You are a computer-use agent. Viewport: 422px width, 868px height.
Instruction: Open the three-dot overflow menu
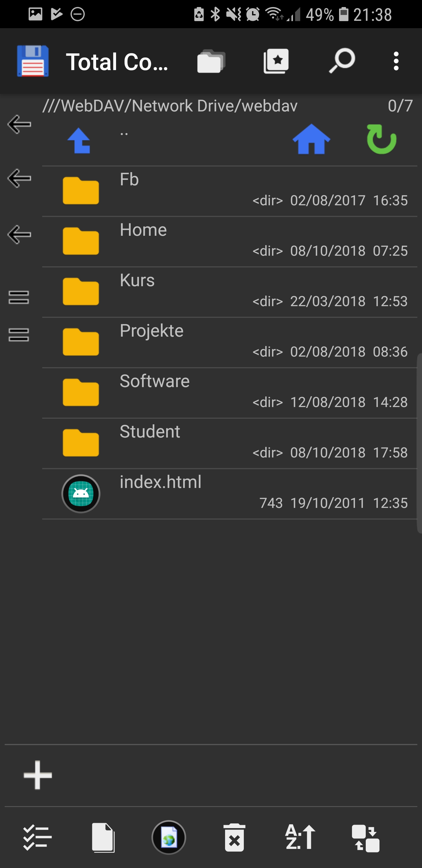[x=396, y=61]
